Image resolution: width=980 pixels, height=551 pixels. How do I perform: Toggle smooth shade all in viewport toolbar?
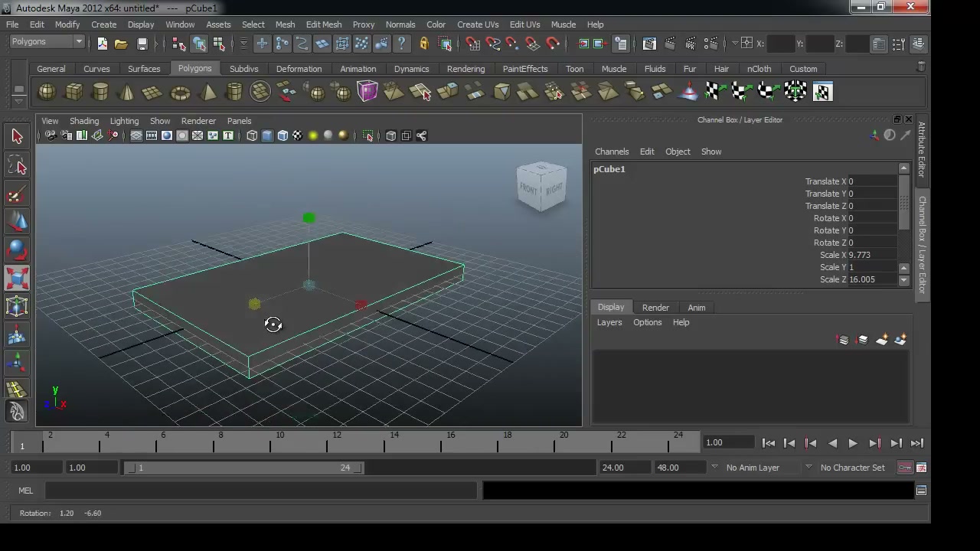[267, 135]
